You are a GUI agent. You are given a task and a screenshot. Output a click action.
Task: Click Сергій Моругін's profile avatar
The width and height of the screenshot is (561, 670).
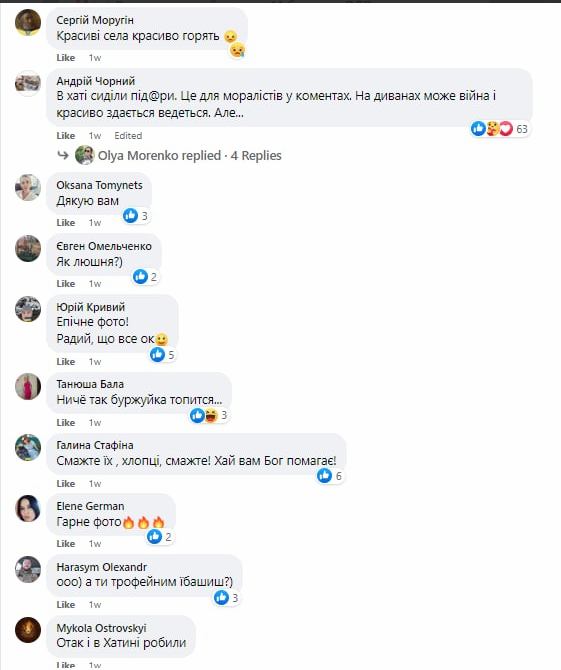(28, 22)
